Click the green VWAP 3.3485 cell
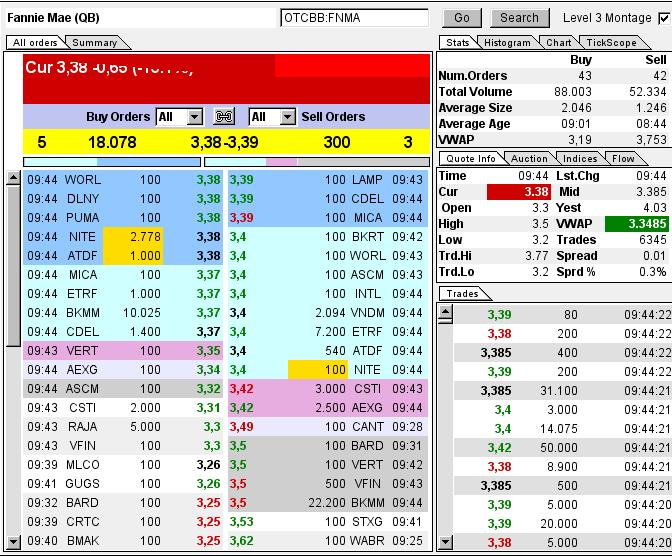The width and height of the screenshot is (672, 556). pos(636,224)
